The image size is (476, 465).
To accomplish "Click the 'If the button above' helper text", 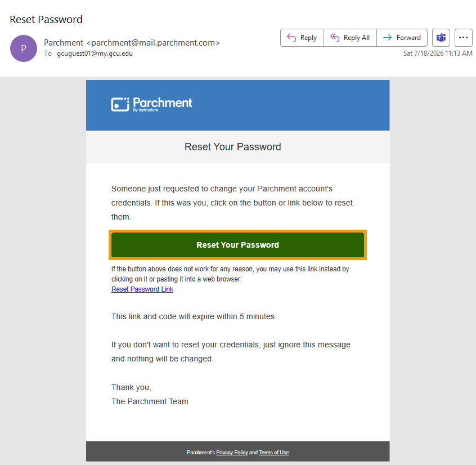I will coord(230,274).
